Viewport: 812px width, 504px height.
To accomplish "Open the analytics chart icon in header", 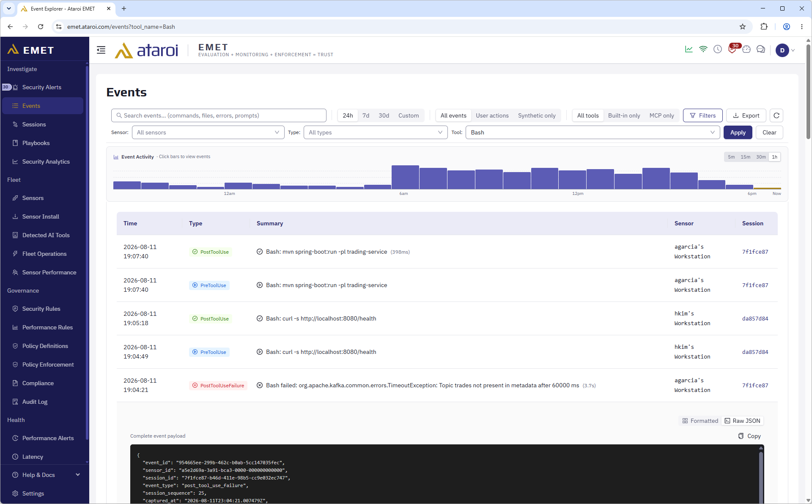I will [689, 49].
